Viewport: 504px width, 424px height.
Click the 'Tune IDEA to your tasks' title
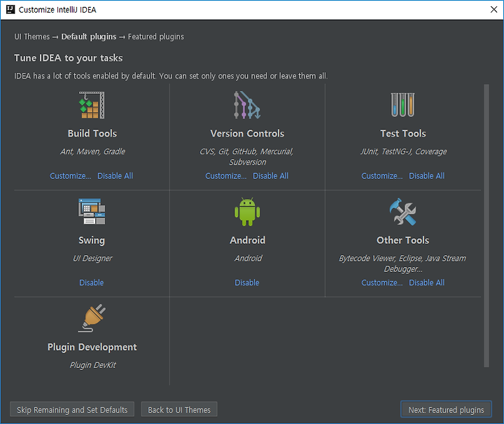coord(69,58)
